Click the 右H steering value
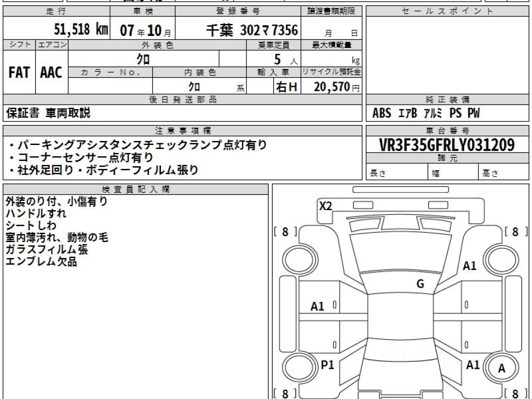 (286, 87)
